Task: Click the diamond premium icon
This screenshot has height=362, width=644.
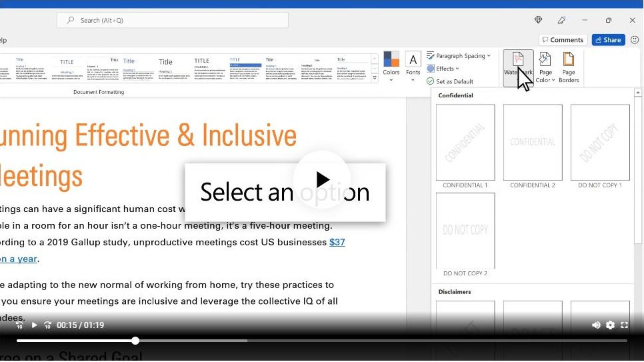Action: 538,20
